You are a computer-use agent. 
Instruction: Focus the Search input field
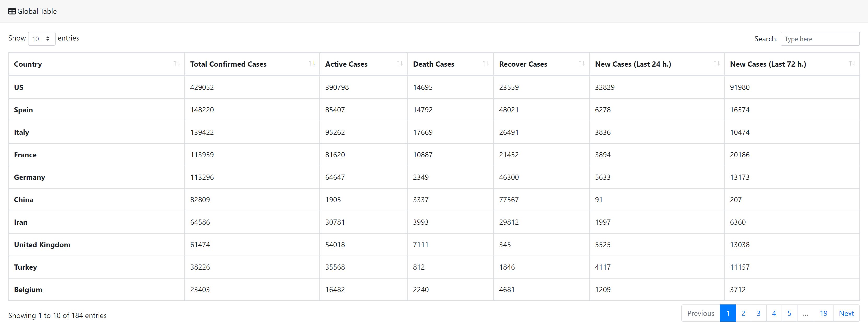pos(819,39)
